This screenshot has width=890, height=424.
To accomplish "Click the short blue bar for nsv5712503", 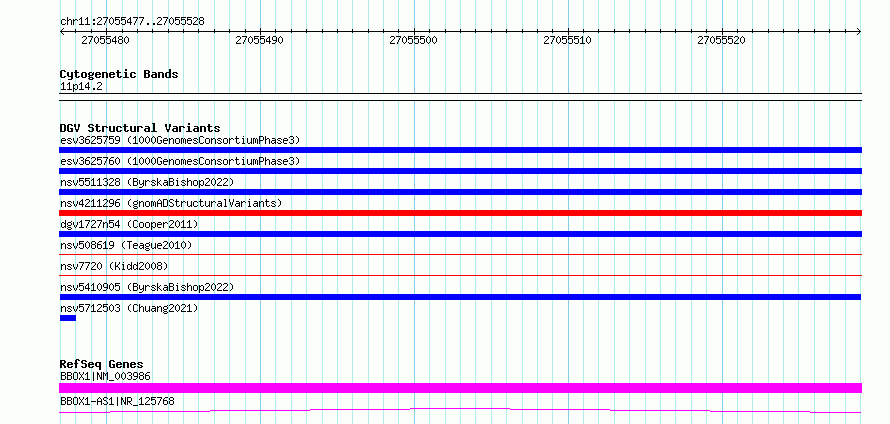I will coord(68,318).
